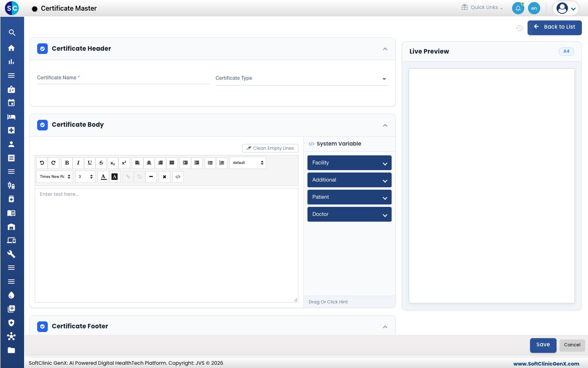The image size is (588, 368).
Task: Apply superscript formatting
Action: (124, 163)
